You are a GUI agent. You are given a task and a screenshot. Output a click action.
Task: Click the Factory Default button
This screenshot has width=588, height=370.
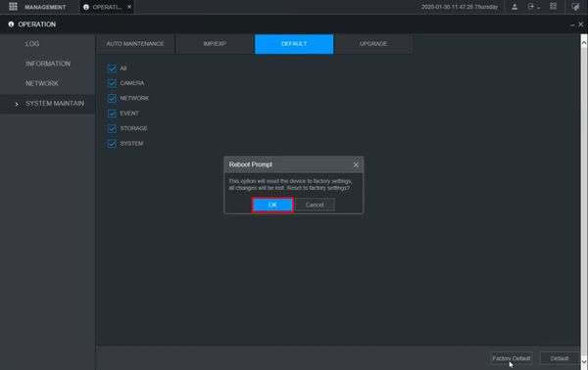pos(512,358)
